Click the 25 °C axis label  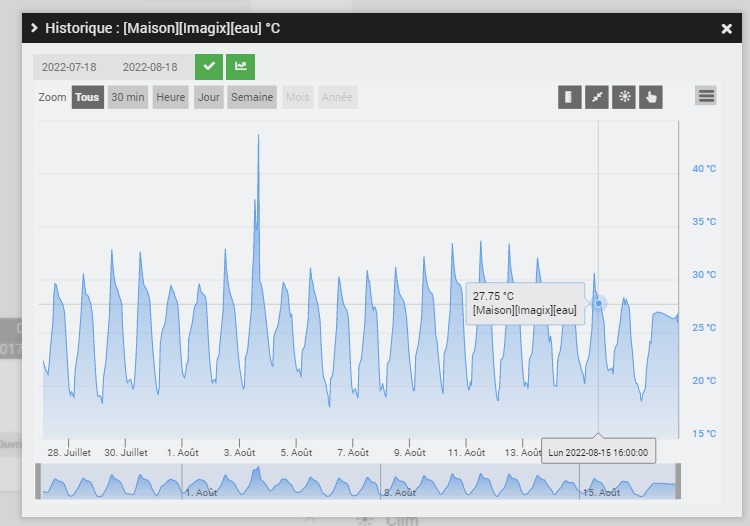coord(704,328)
